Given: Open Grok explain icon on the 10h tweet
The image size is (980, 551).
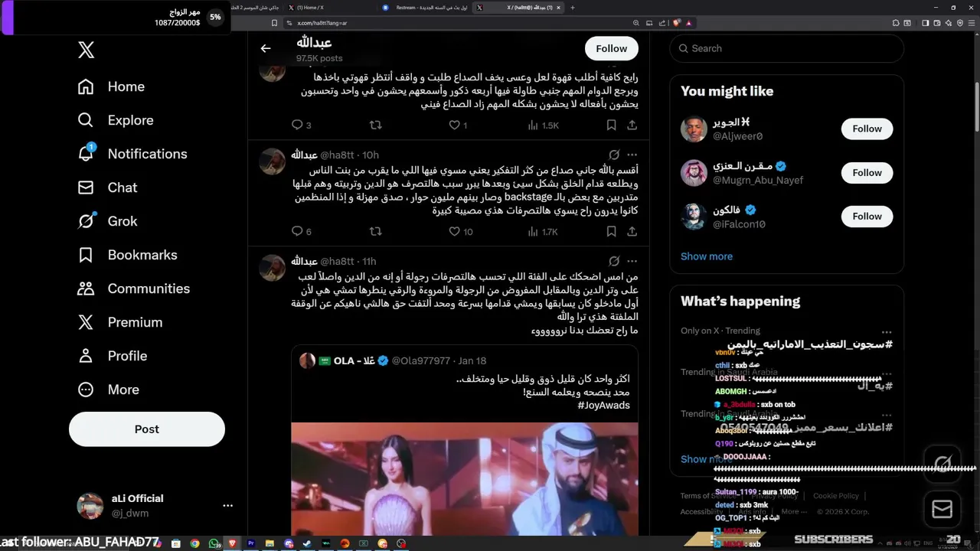Looking at the screenshot, I should click(x=614, y=155).
